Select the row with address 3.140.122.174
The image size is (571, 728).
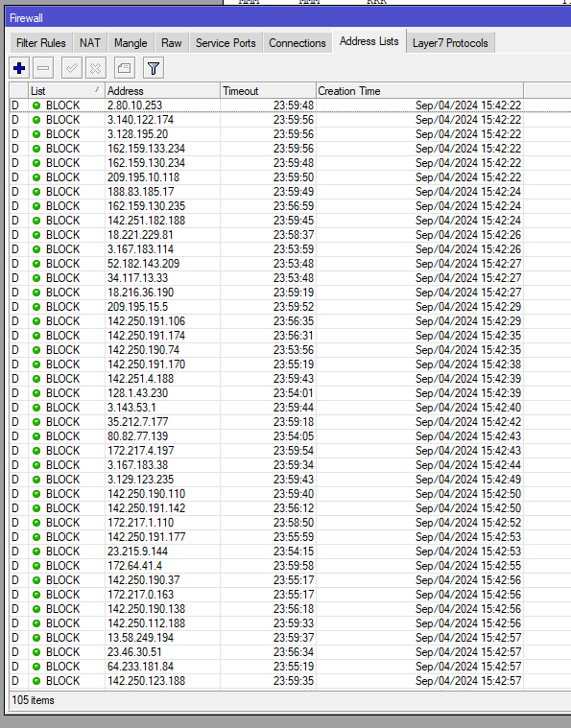click(x=290, y=120)
